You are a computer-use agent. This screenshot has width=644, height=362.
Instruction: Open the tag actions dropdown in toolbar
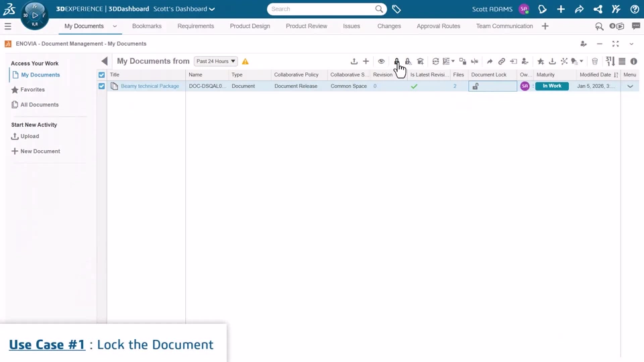point(577,61)
